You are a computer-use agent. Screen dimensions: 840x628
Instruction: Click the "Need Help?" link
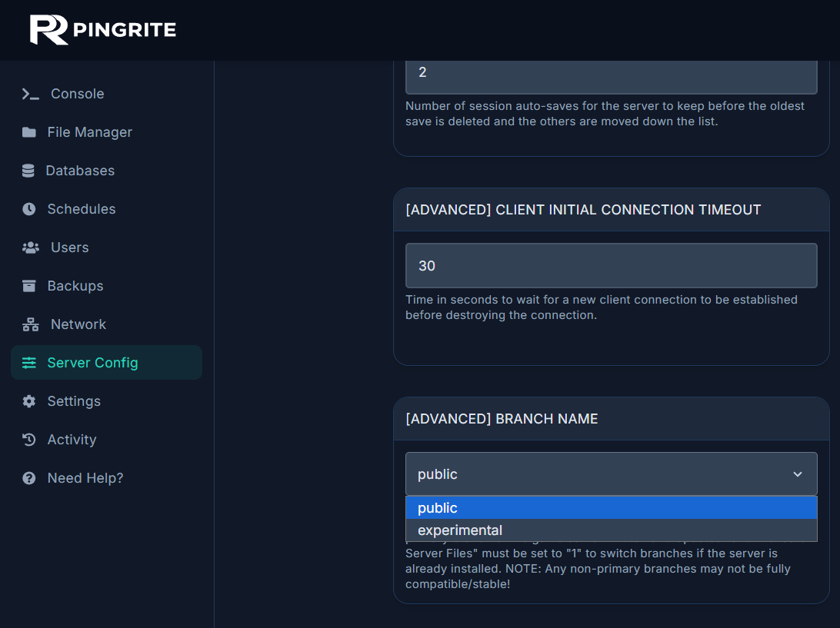84,477
